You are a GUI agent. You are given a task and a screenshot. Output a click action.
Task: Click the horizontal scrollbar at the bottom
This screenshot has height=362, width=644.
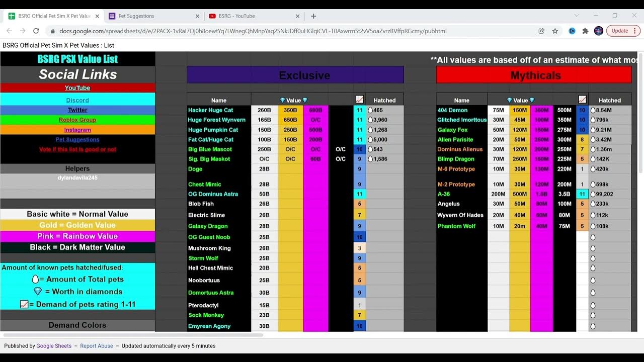tap(133, 335)
